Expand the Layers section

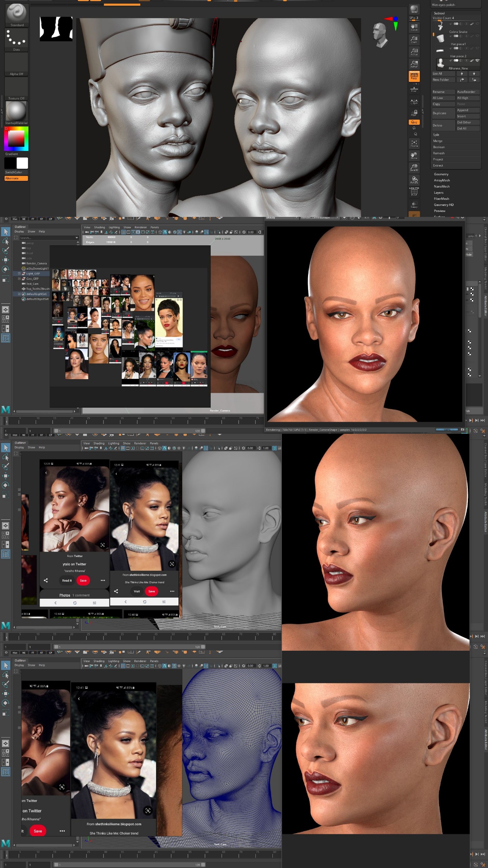click(438, 192)
